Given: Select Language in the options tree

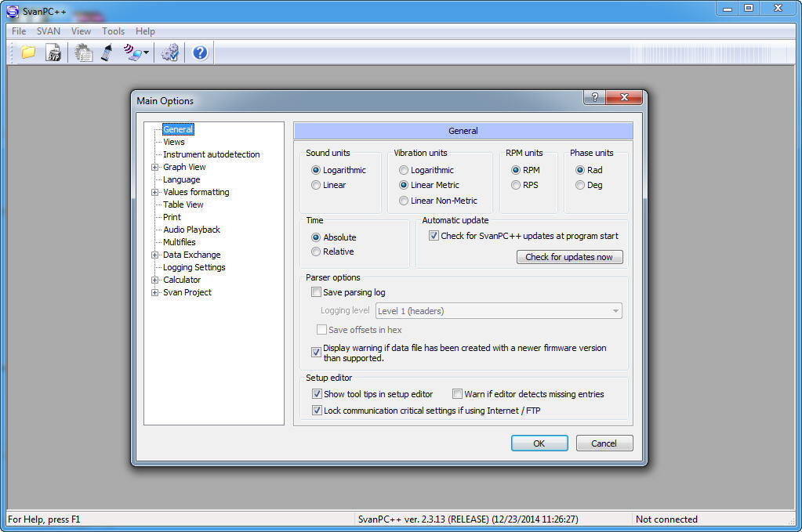Looking at the screenshot, I should click(x=182, y=179).
